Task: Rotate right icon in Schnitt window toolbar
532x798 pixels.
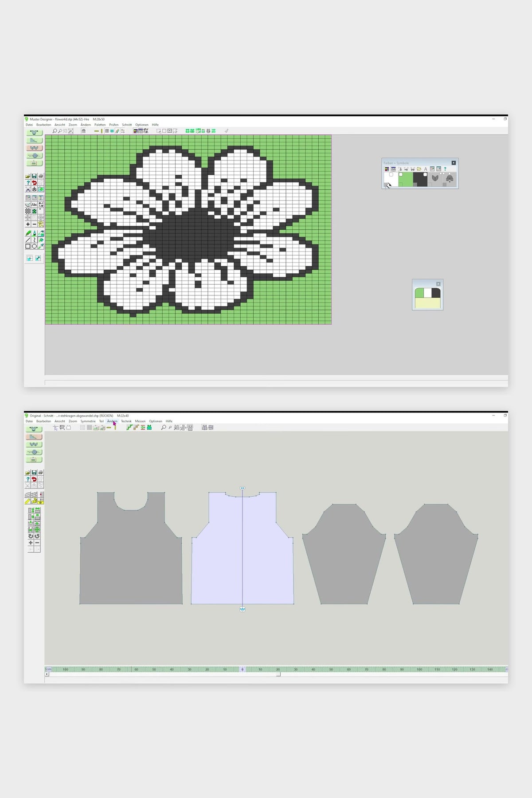Action: click(37, 536)
